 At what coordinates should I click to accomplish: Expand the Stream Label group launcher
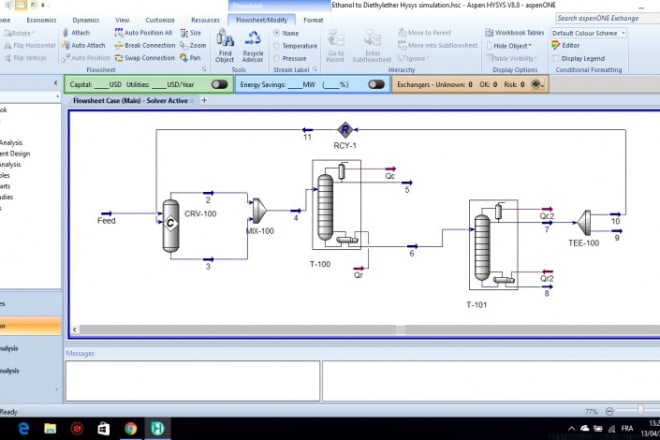click(315, 69)
